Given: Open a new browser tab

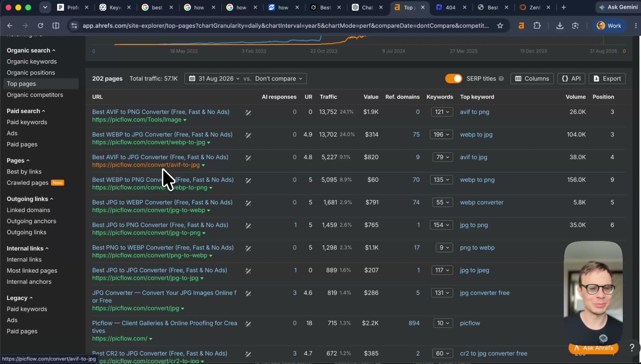Looking at the screenshot, I should (564, 7).
